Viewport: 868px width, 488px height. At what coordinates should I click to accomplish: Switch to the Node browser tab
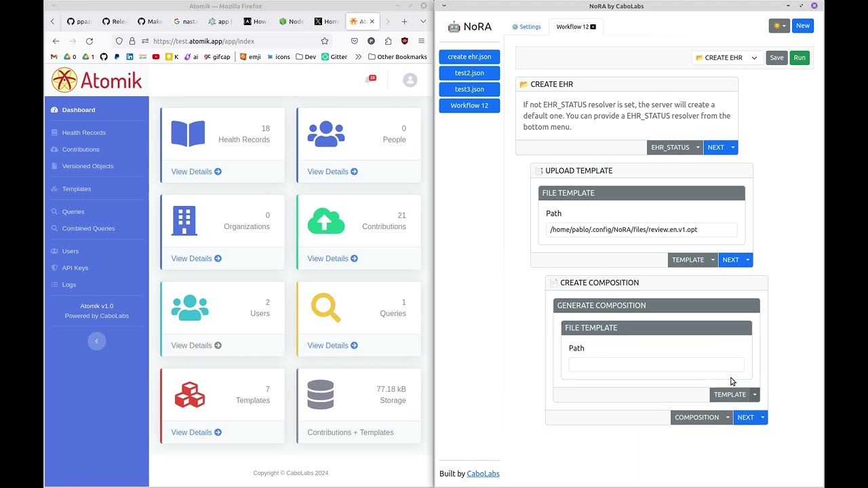(291, 22)
